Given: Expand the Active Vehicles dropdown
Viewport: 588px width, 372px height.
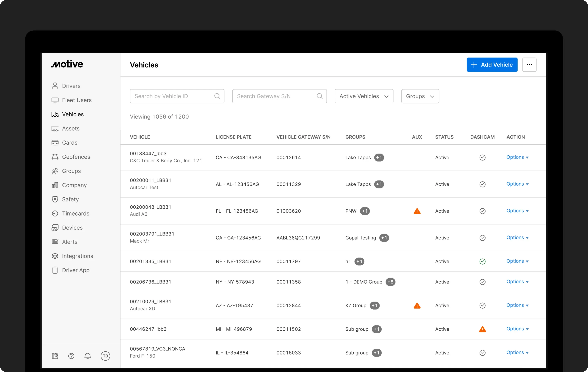Looking at the screenshot, I should (364, 96).
